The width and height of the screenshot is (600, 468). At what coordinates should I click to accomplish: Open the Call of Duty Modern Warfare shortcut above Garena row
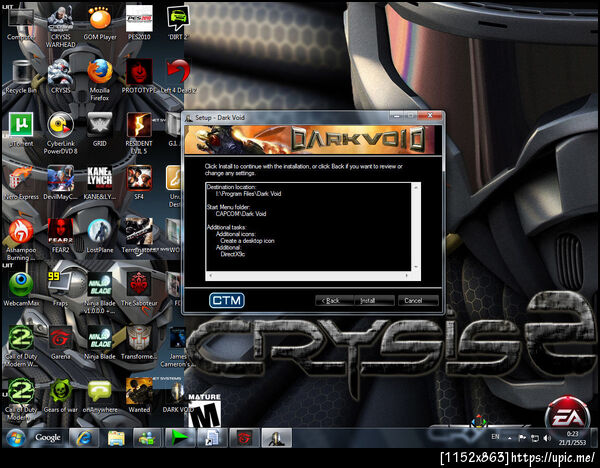[x=21, y=346]
